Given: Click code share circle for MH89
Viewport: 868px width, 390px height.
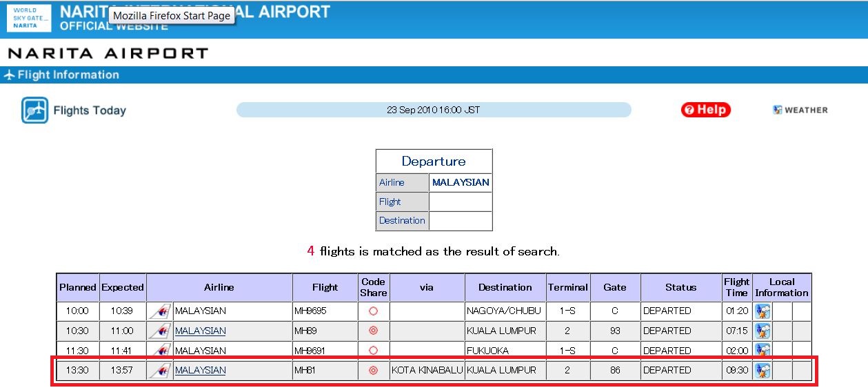Looking at the screenshot, I should pyautogui.click(x=373, y=331).
